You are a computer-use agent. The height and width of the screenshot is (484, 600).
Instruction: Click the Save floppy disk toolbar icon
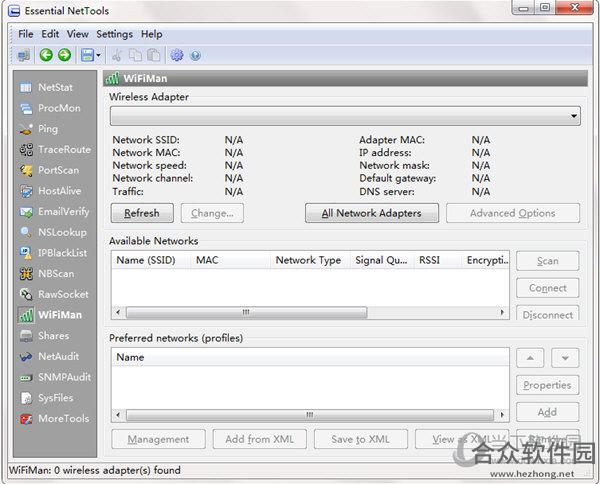(87, 55)
